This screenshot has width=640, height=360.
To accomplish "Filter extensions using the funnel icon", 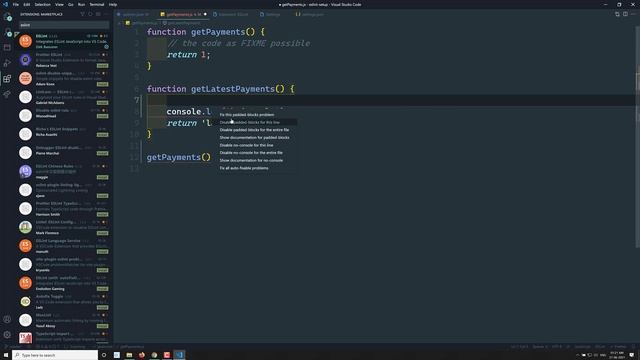I will click(82, 14).
